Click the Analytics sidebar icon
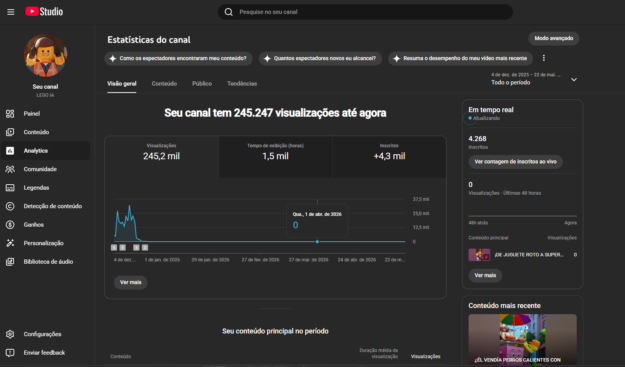625x367 pixels. [x=10, y=151]
